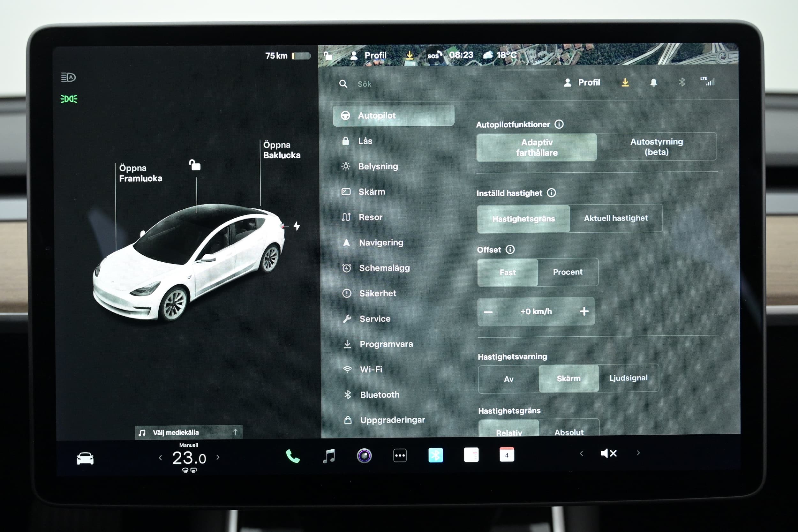Tap the Bluetooth icon in settings header
Viewport: 798px width, 532px height.
(681, 82)
